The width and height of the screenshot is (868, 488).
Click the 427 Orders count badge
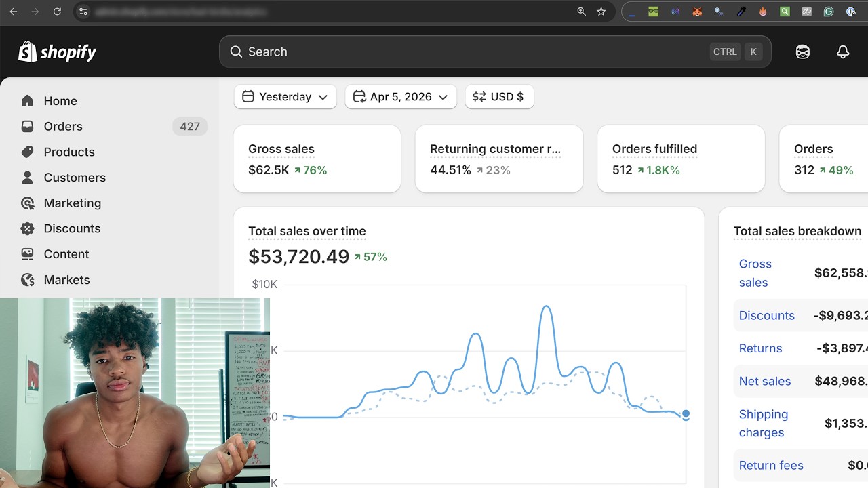tap(190, 127)
